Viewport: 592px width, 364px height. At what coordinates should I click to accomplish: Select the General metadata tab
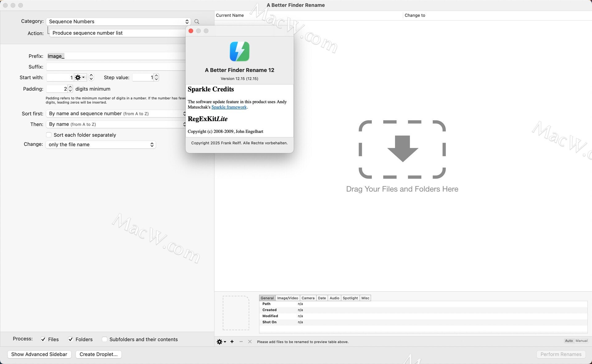[x=267, y=298]
